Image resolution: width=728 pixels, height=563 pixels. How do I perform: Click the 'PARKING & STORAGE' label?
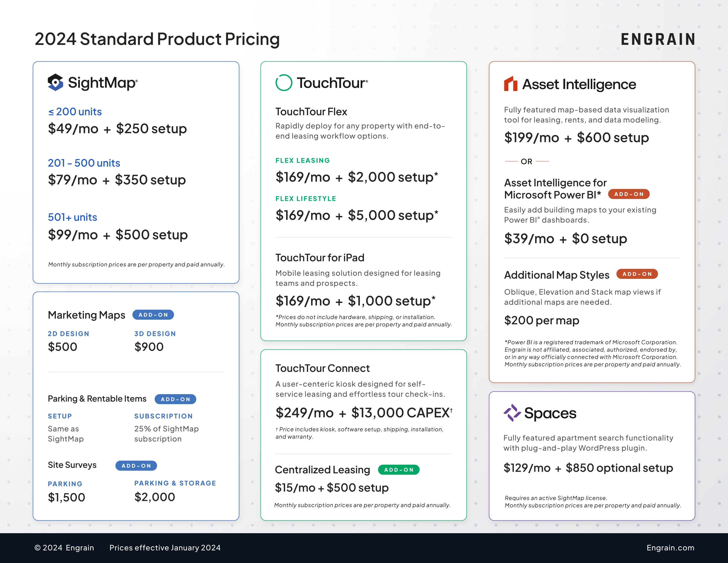[x=175, y=483]
